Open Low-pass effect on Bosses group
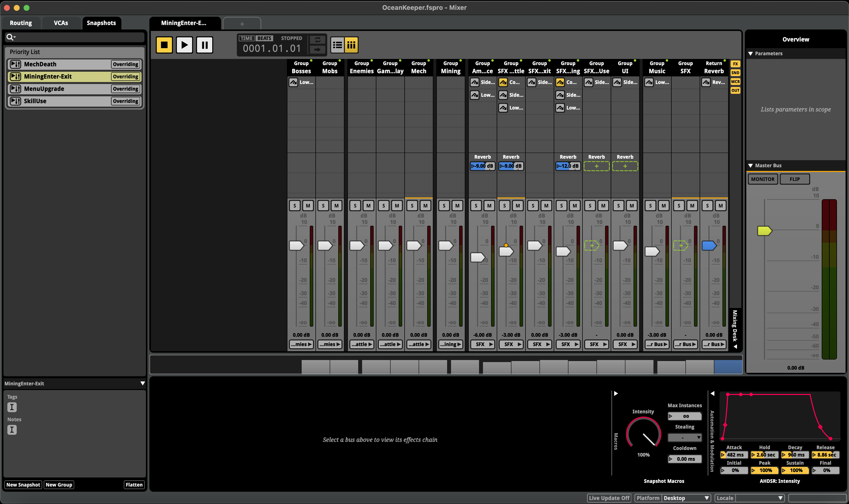The height and width of the screenshot is (504, 849). (293, 82)
